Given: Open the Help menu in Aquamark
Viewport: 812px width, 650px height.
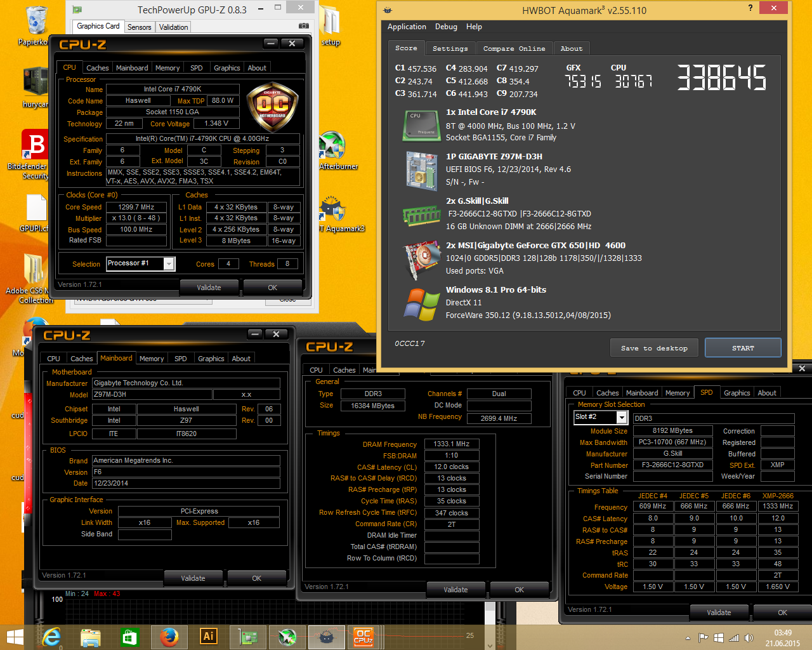Looking at the screenshot, I should click(x=474, y=27).
